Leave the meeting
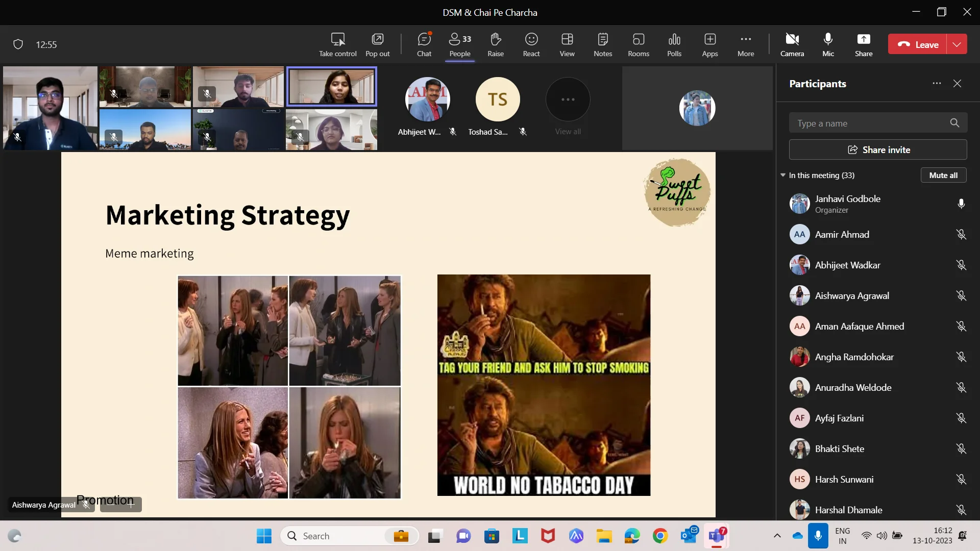980x551 pixels. click(x=917, y=44)
